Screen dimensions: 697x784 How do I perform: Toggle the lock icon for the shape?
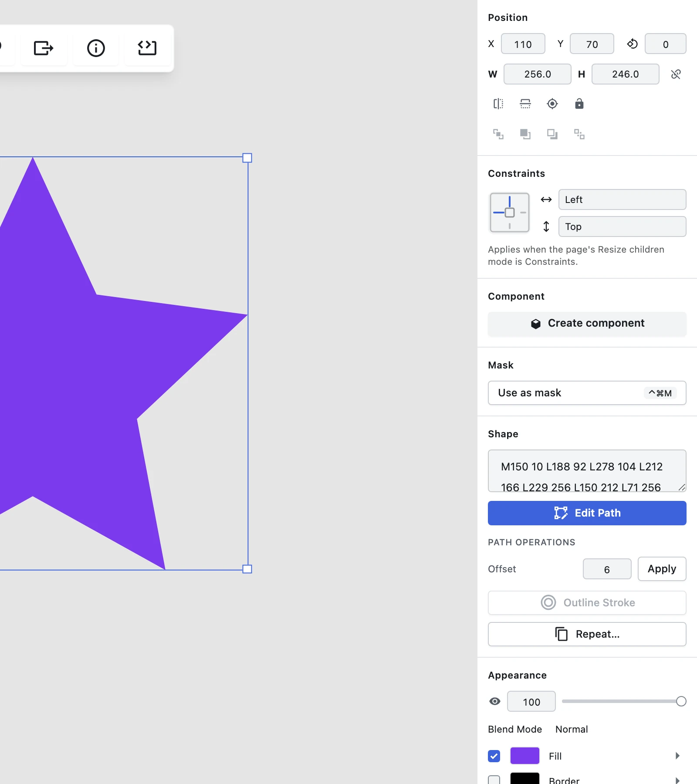coord(579,104)
